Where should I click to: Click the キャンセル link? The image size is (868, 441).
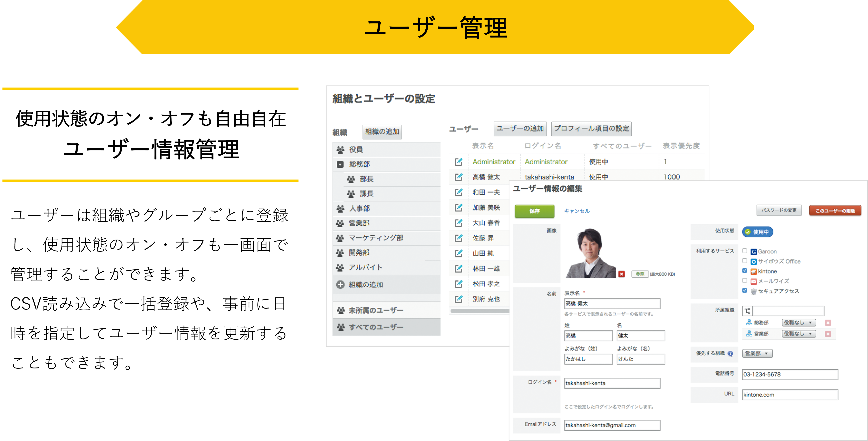(577, 211)
